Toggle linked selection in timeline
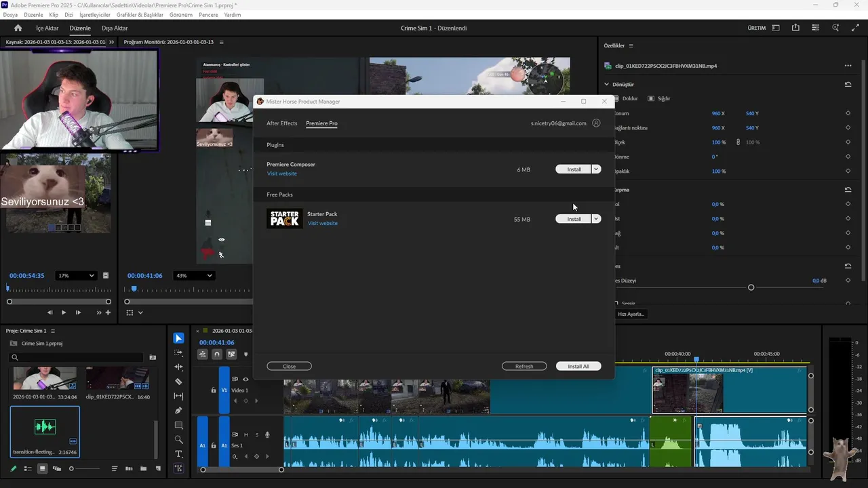The image size is (868, 488). [x=231, y=354]
